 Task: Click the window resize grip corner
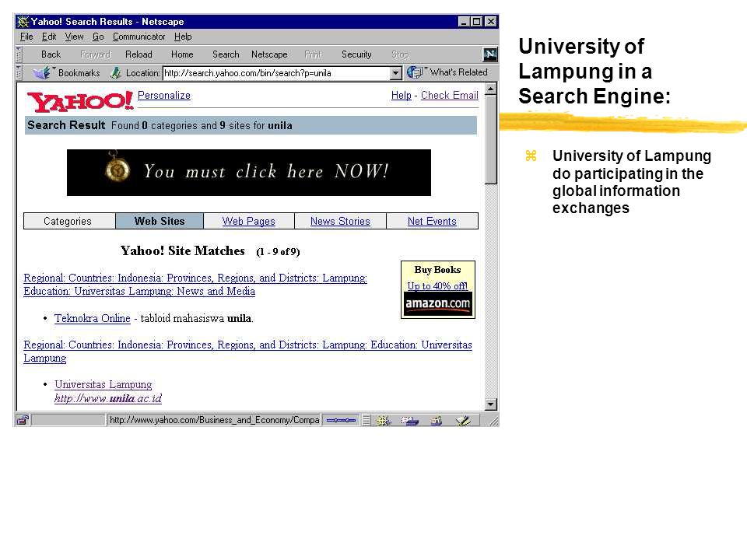pos(493,421)
